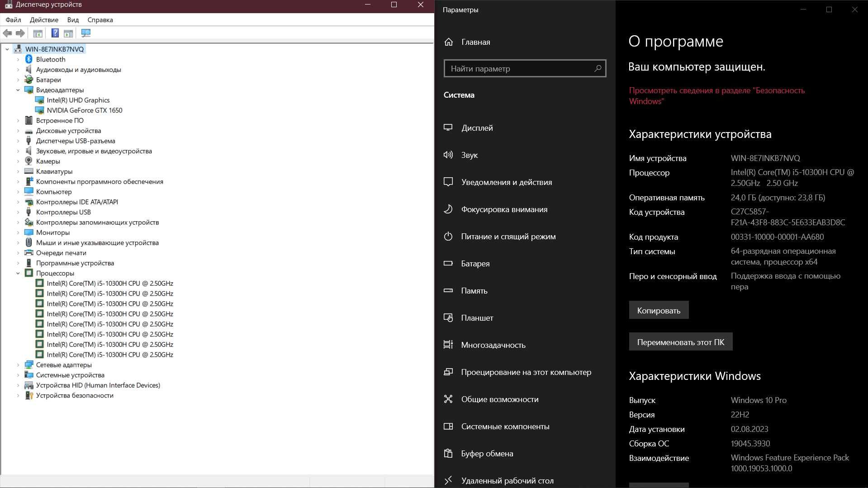Select Звуковые, игровые и видеоустройства row

tap(94, 151)
